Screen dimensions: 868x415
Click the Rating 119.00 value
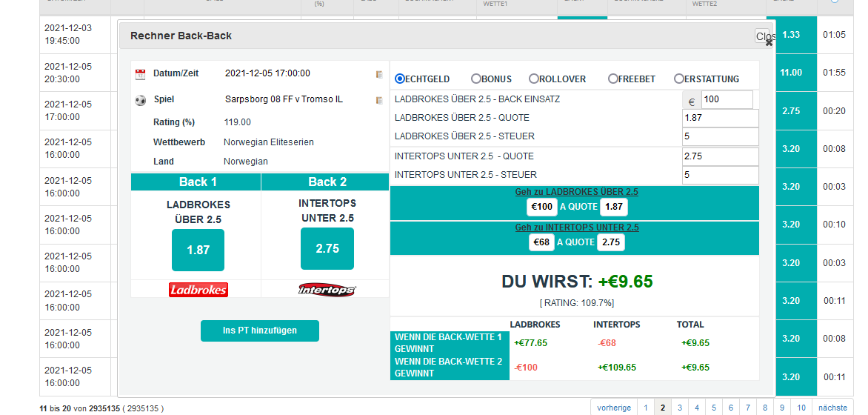tap(238, 122)
